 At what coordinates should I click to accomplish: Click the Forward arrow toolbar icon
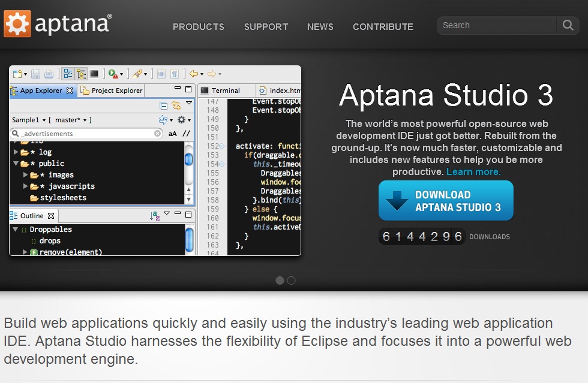click(212, 74)
